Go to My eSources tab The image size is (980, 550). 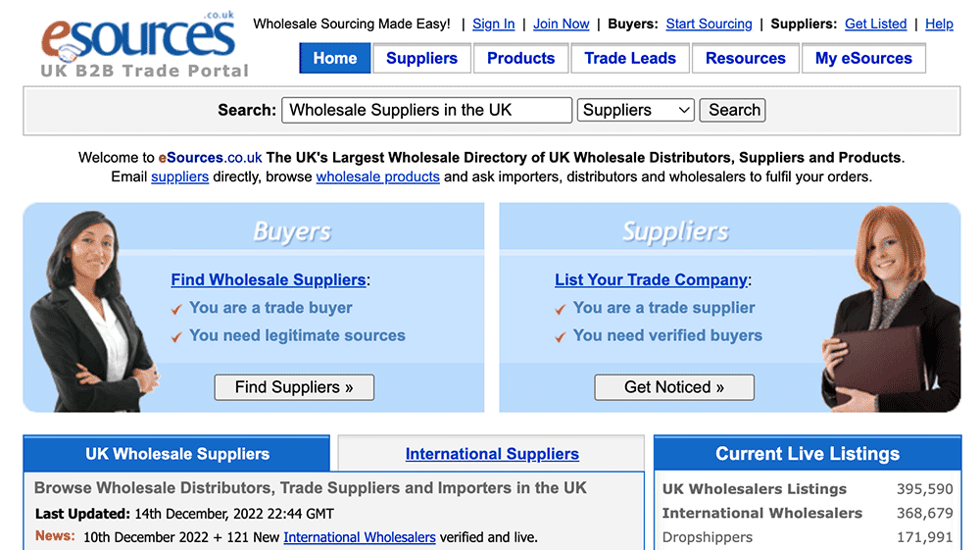(x=863, y=59)
